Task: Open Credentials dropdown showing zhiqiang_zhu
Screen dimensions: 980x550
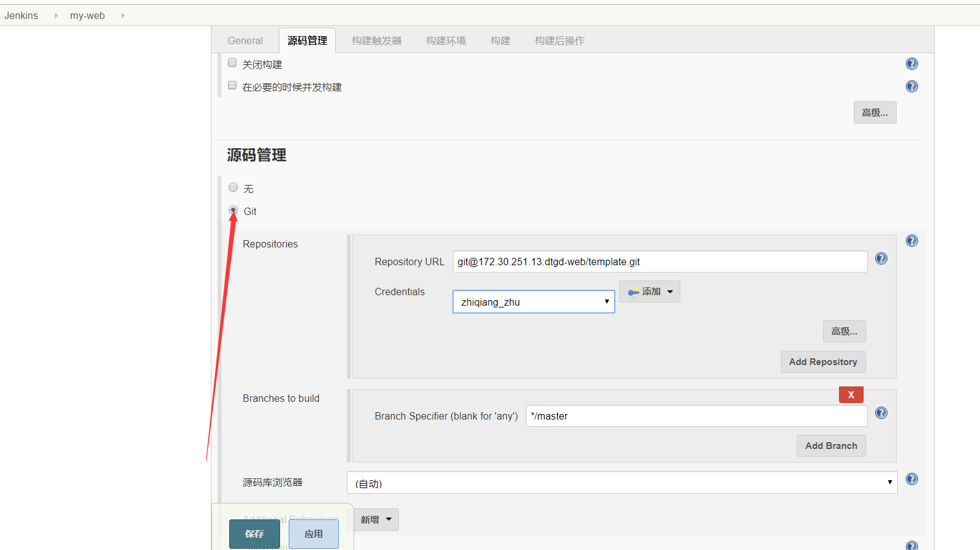Action: (534, 302)
